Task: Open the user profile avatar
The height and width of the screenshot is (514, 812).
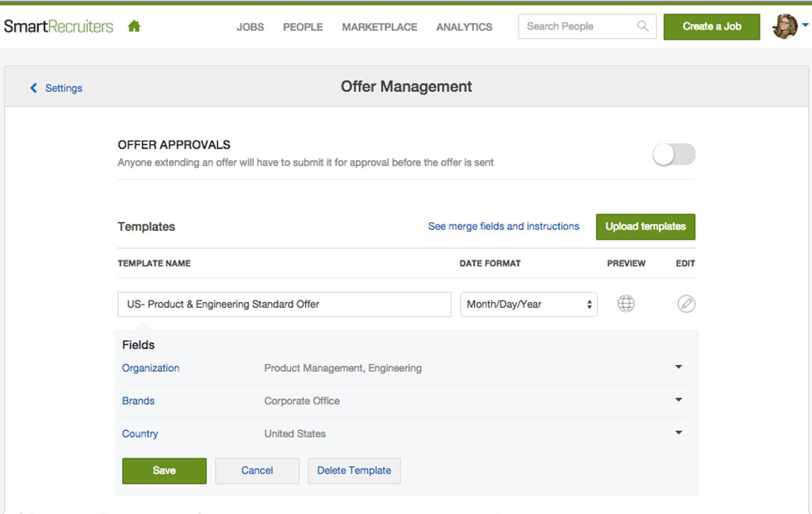Action: tap(784, 26)
